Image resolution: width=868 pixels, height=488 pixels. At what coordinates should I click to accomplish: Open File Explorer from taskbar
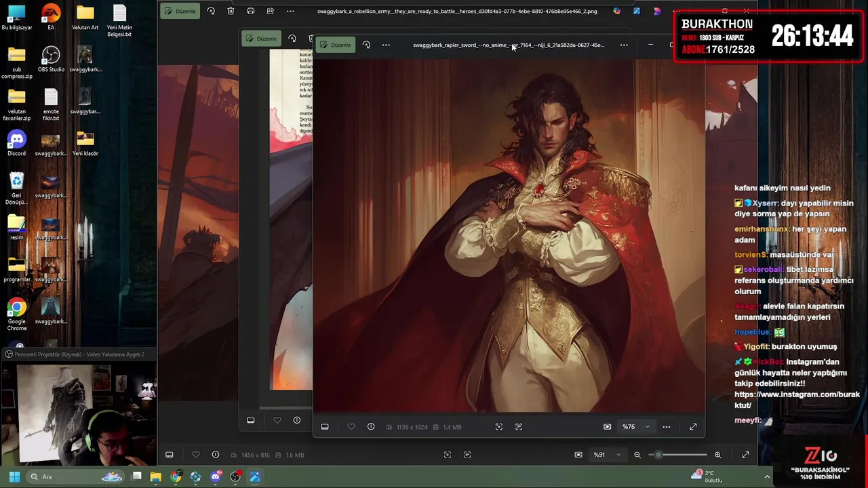pyautogui.click(x=156, y=476)
